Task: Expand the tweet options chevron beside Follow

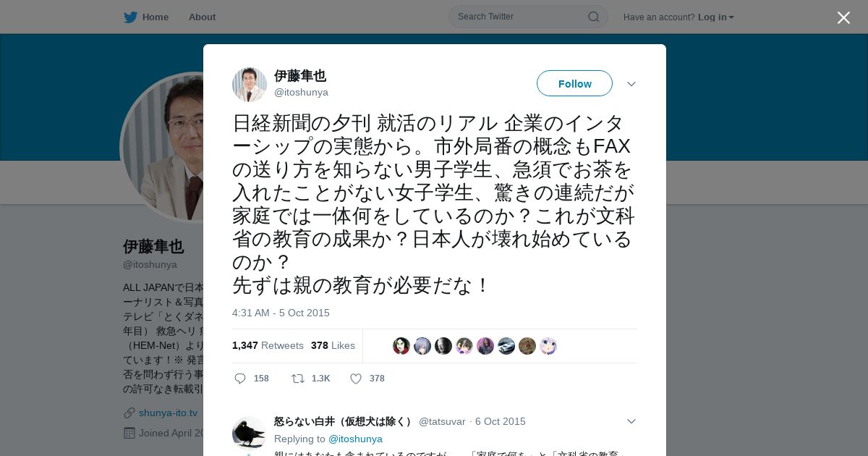Action: tap(631, 84)
